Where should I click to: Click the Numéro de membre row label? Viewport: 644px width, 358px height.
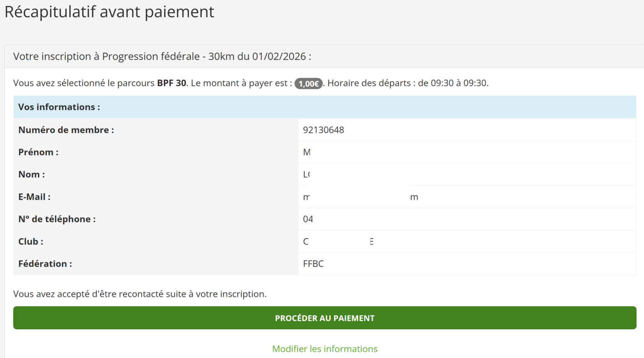pos(66,130)
